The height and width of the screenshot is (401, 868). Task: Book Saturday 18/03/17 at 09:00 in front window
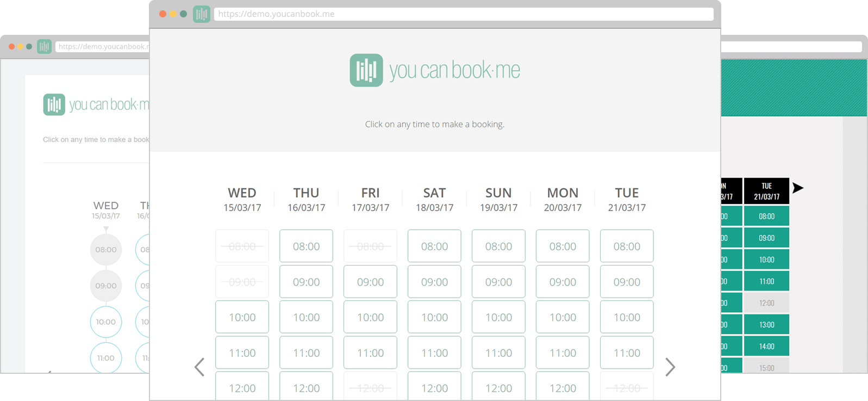pyautogui.click(x=435, y=282)
